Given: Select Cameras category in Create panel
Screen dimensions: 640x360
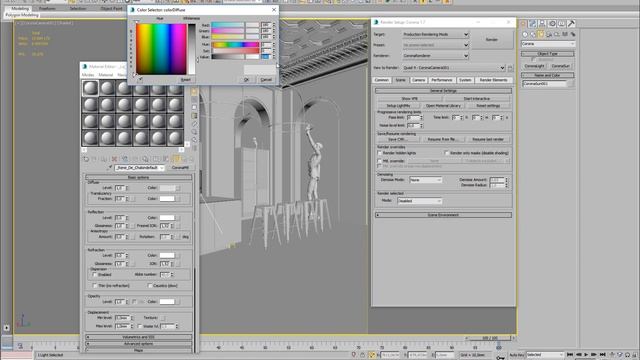Looking at the screenshot, I should (x=549, y=34).
